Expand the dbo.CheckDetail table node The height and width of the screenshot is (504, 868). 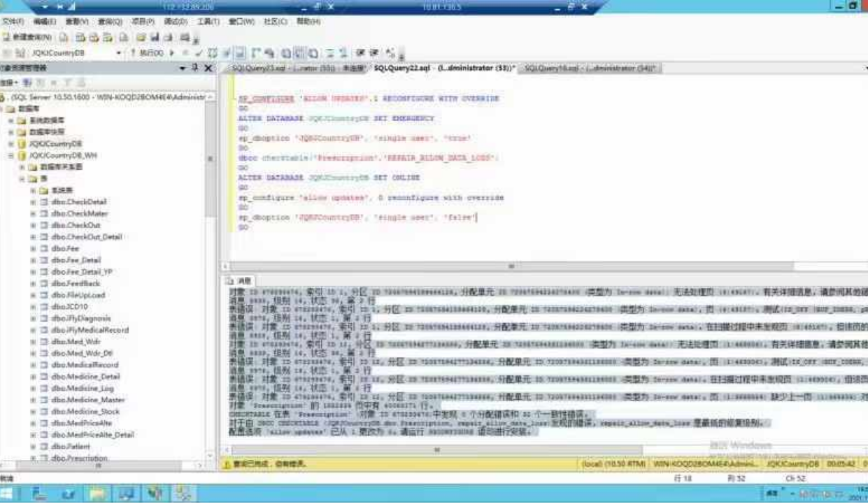tap(33, 202)
